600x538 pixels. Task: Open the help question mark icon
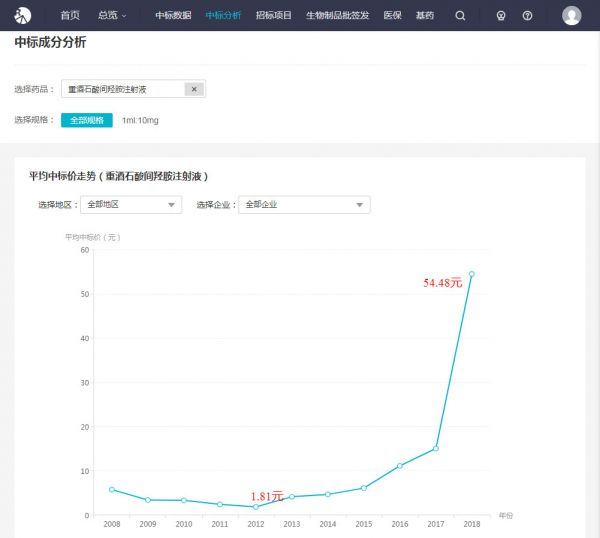click(x=527, y=16)
